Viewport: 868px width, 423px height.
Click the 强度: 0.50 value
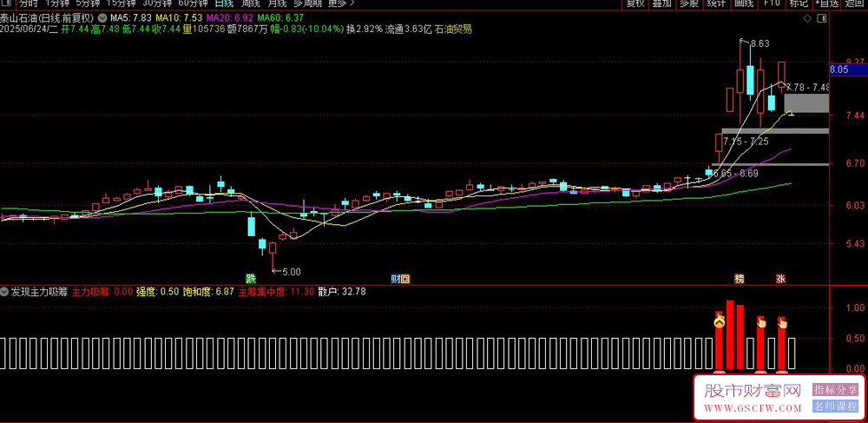(x=158, y=292)
